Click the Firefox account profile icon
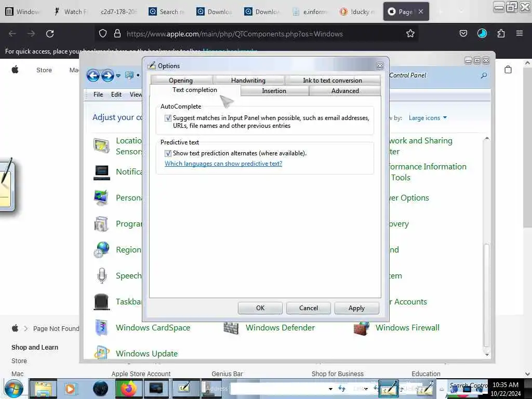 click(482, 33)
